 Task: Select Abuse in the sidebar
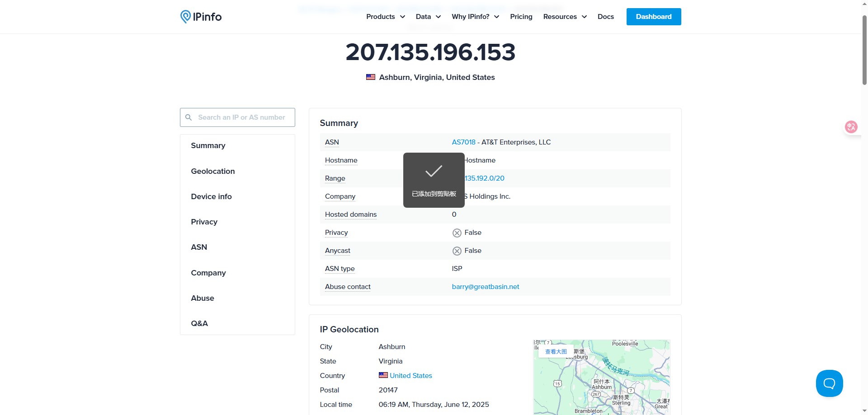[203, 298]
